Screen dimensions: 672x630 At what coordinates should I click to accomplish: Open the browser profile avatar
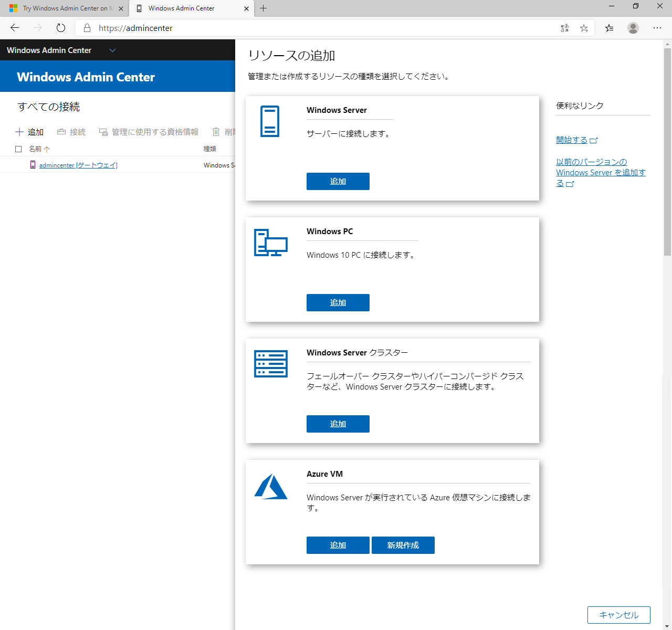(x=633, y=28)
